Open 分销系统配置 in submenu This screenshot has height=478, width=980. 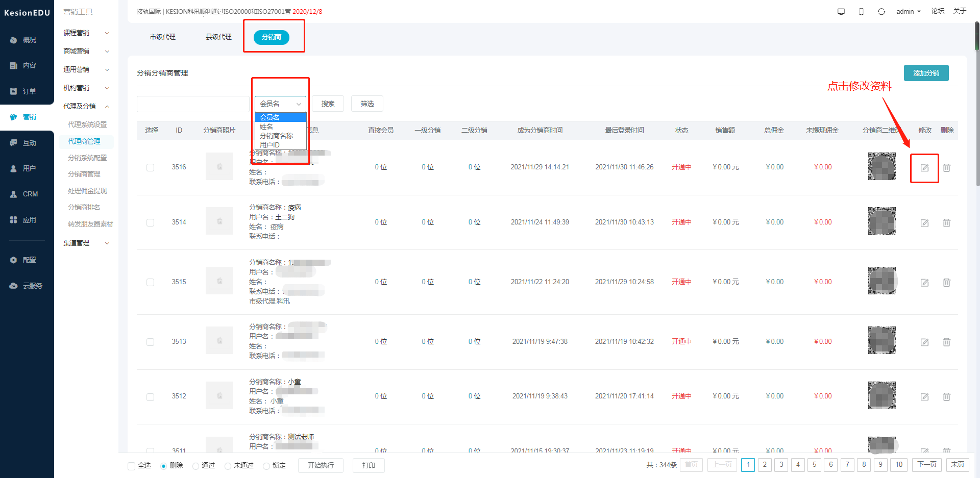pyautogui.click(x=87, y=158)
